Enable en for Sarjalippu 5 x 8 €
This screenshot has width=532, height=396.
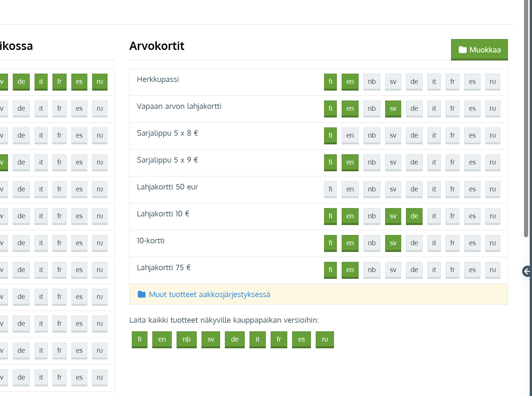point(350,136)
